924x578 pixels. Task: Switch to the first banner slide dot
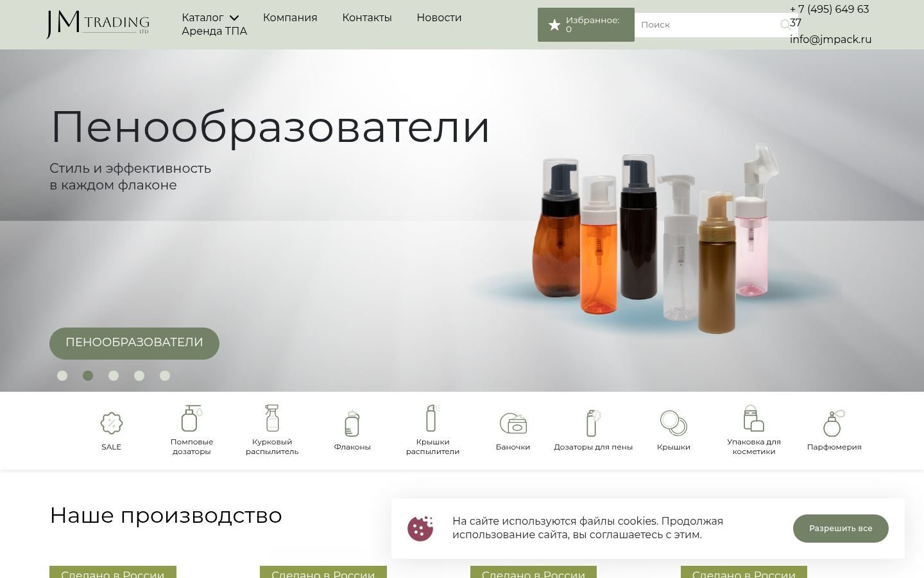62,376
